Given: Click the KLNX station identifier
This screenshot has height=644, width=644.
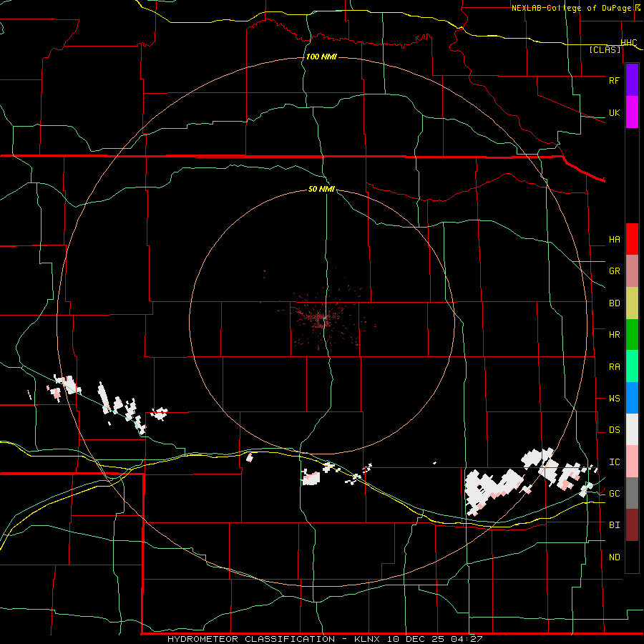Looking at the screenshot, I should pyautogui.click(x=367, y=639).
